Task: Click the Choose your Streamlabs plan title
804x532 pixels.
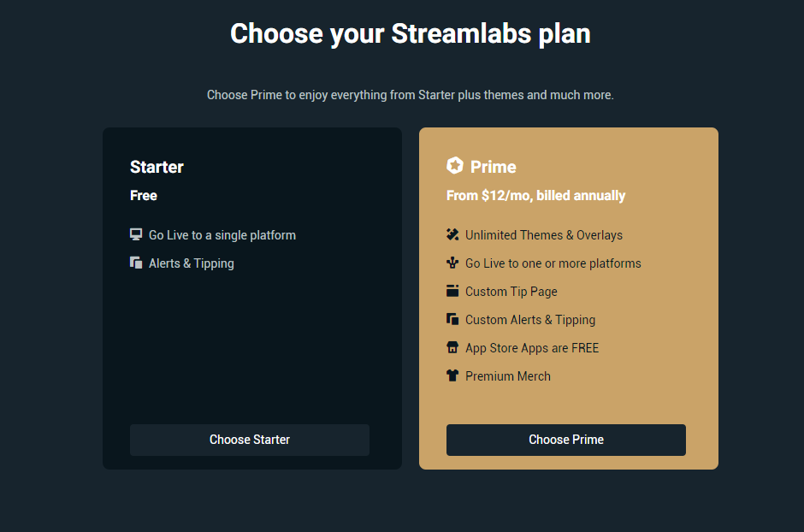Action: [x=411, y=33]
